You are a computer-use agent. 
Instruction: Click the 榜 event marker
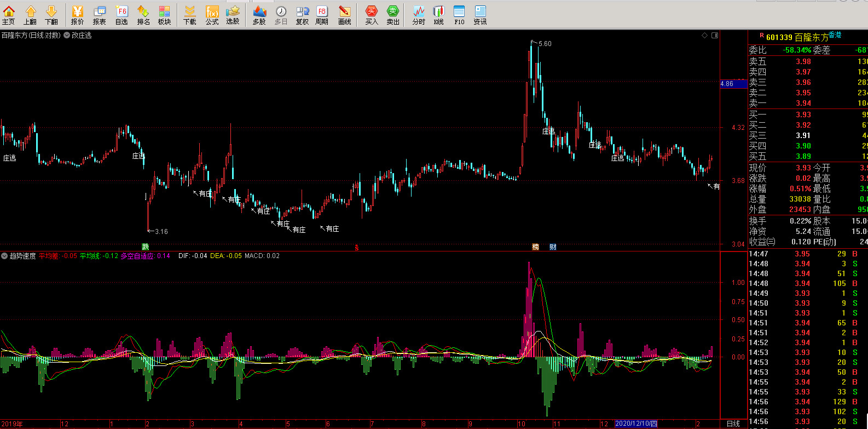(x=536, y=247)
